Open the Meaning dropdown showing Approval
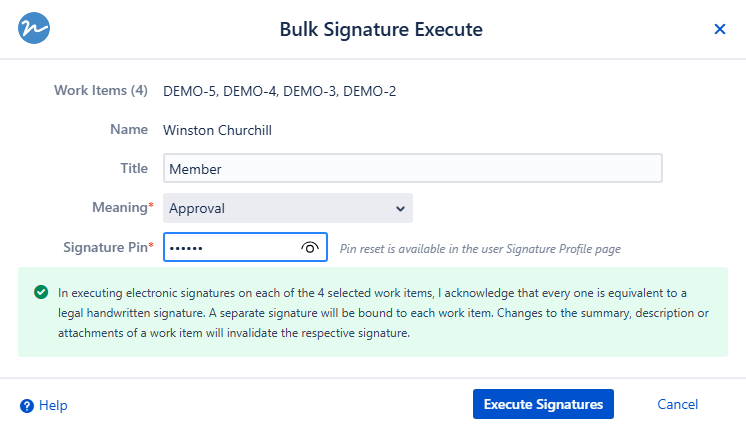The width and height of the screenshot is (746, 426). [288, 208]
